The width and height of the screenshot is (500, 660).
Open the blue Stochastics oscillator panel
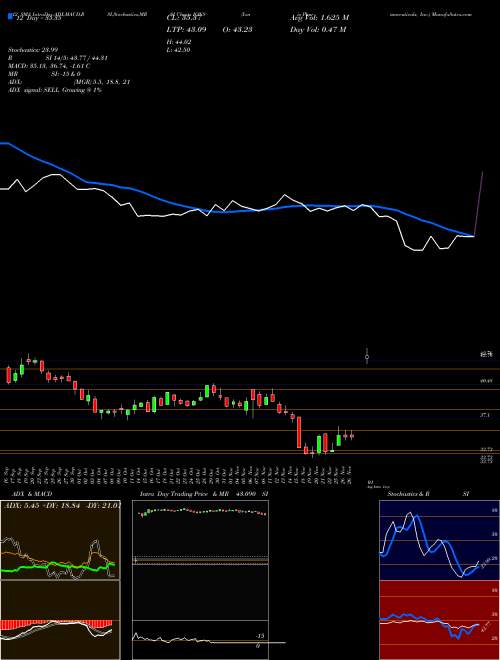click(439, 540)
